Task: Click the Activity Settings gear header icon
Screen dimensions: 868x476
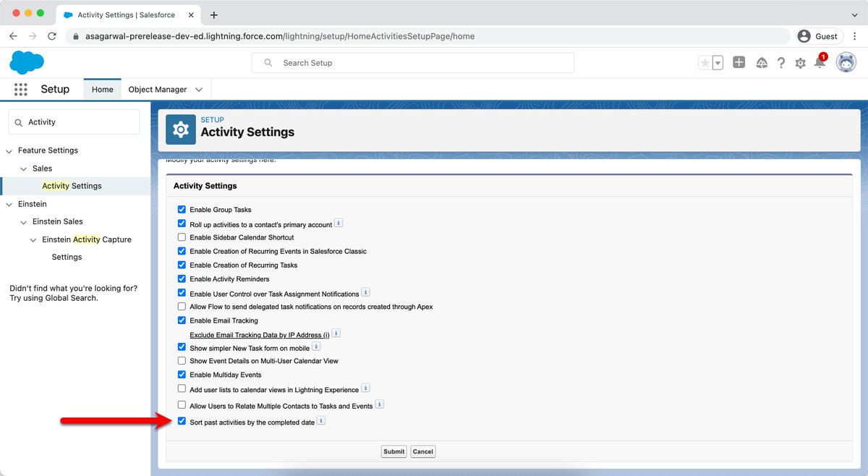Action: [181, 129]
